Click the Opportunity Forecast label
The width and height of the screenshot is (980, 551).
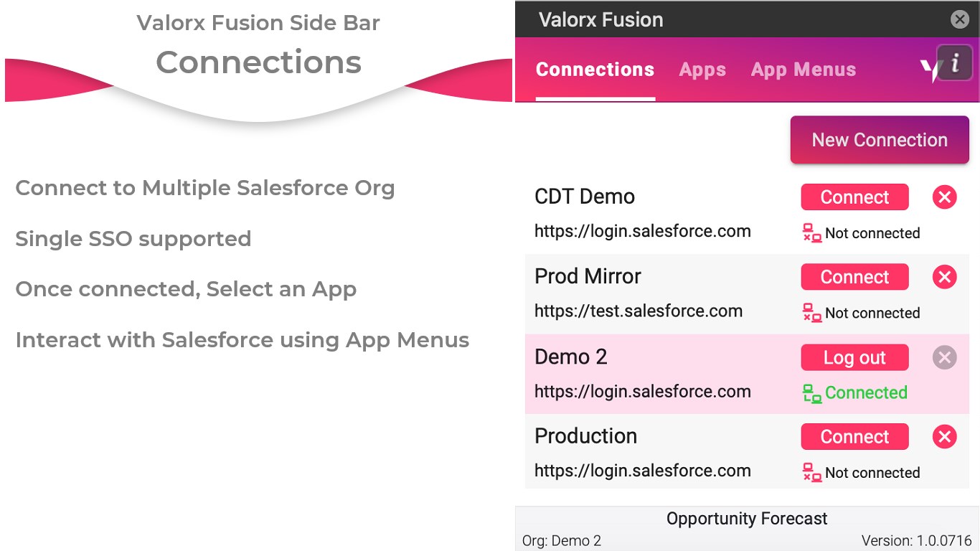point(746,519)
